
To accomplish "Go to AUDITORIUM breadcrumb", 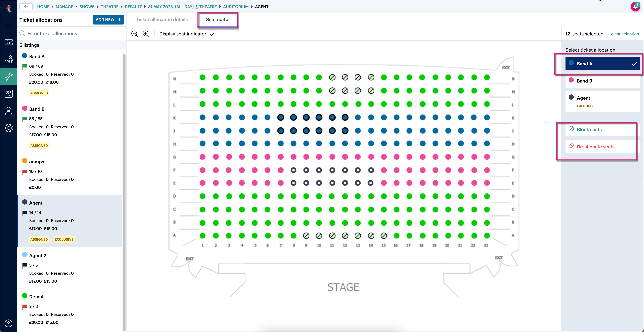I will pyautogui.click(x=236, y=7).
